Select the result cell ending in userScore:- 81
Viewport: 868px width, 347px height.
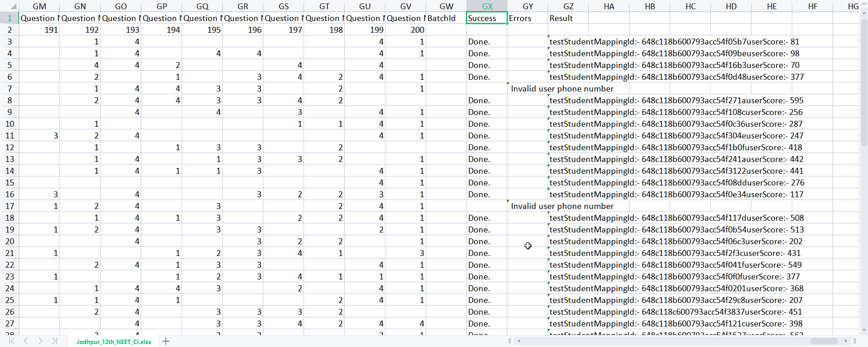674,42
